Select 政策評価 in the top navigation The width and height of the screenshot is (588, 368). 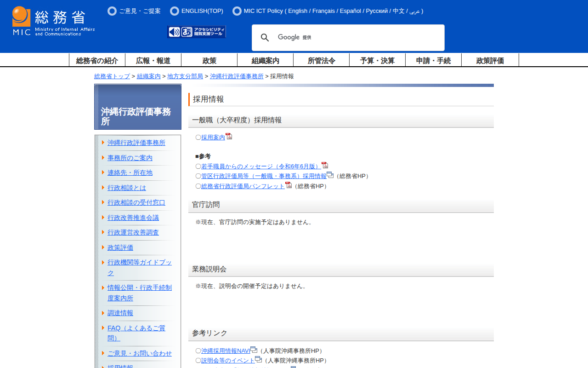pos(490,60)
